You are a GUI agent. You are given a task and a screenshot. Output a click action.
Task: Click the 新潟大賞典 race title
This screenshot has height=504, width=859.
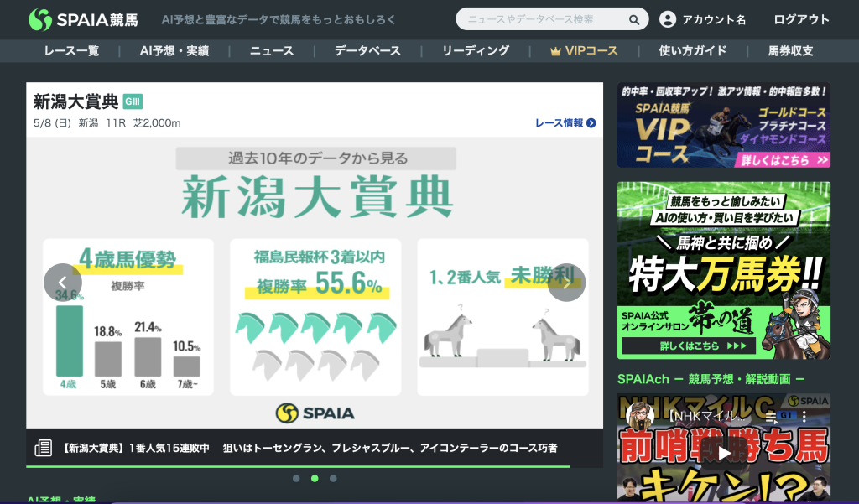click(x=75, y=101)
